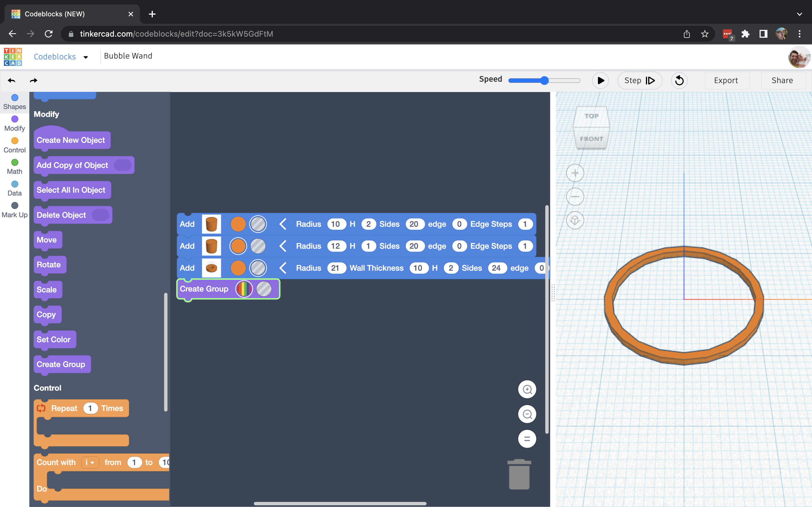Click the Speed slider handle
The width and height of the screenshot is (812, 507).
tap(544, 81)
